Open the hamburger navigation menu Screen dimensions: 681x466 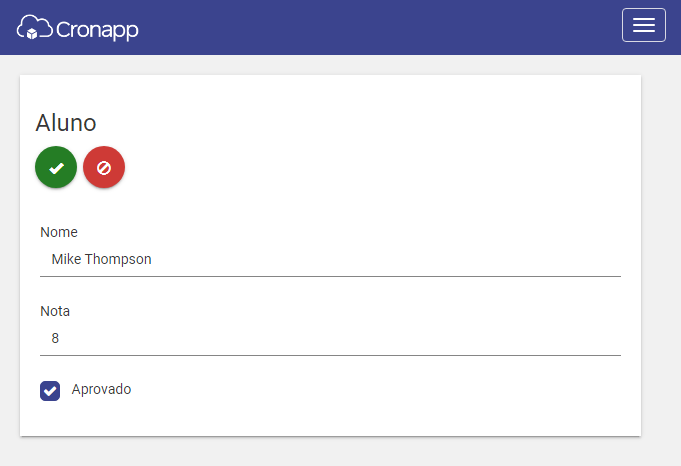coord(644,25)
